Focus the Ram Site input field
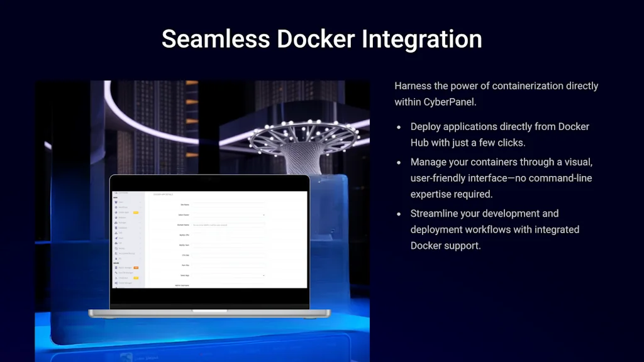The width and height of the screenshot is (644, 362). tap(228, 265)
